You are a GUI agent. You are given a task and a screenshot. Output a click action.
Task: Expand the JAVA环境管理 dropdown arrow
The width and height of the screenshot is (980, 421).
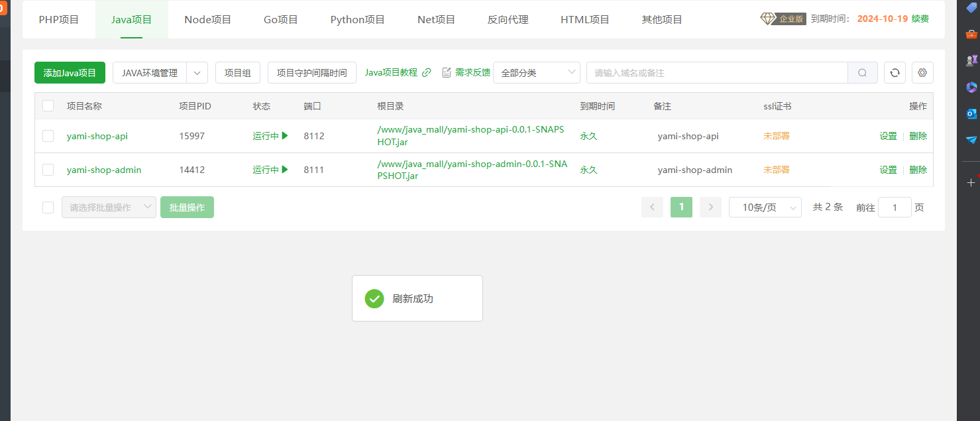197,72
